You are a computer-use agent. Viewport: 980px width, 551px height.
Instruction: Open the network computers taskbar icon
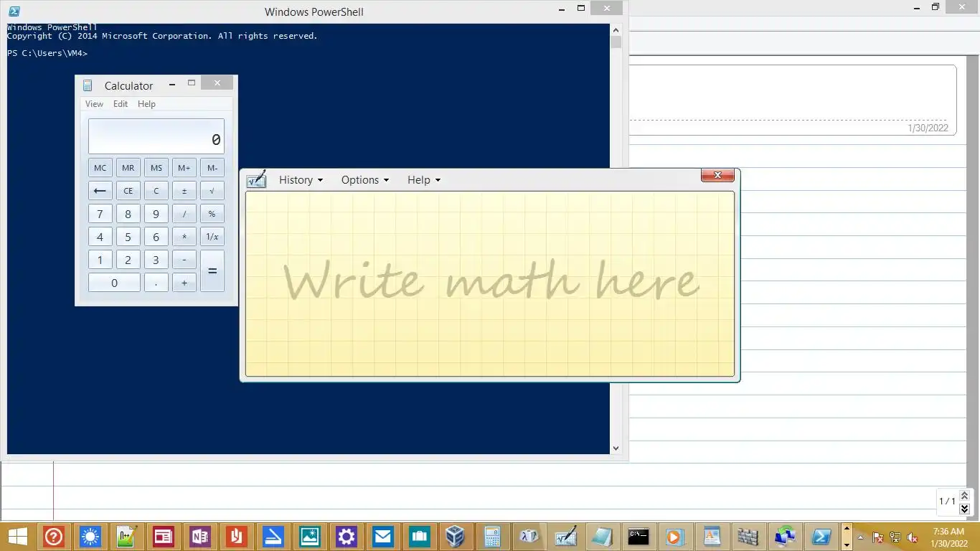point(785,537)
